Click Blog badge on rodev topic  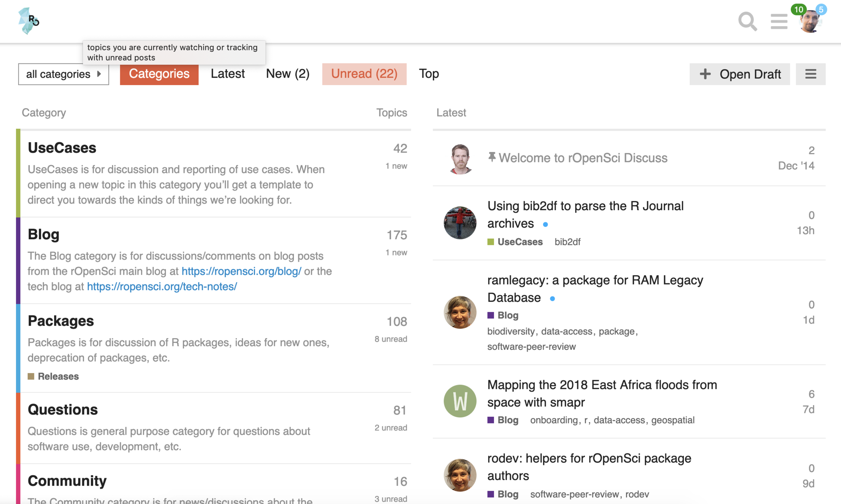pyautogui.click(x=503, y=494)
